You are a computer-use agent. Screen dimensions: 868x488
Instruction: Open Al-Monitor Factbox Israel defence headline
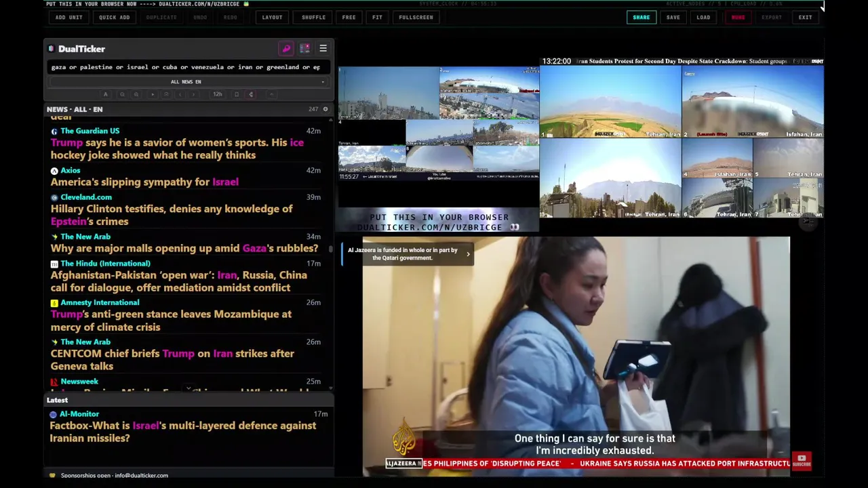pyautogui.click(x=183, y=432)
